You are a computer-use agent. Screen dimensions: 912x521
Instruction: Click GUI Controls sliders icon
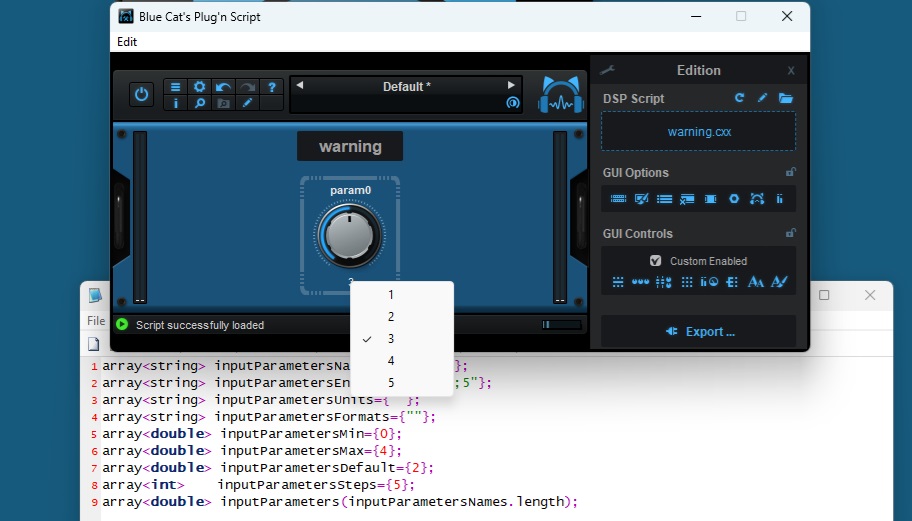(664, 282)
